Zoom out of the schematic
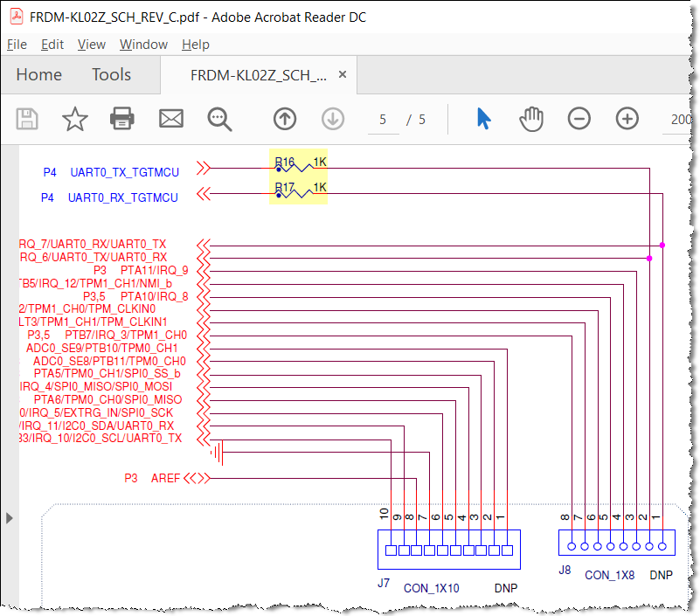Image resolution: width=700 pixels, height=616 pixels. click(x=579, y=118)
